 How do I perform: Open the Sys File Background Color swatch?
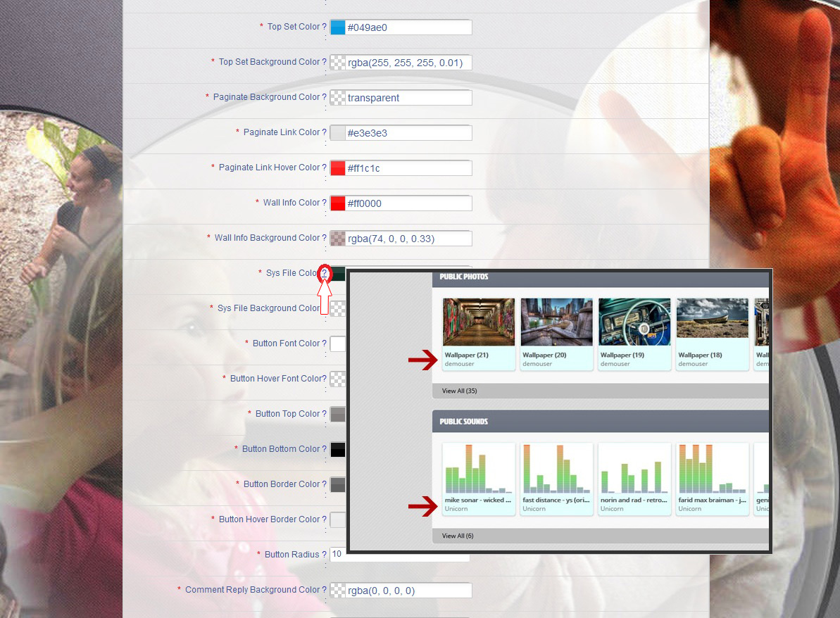tap(338, 309)
